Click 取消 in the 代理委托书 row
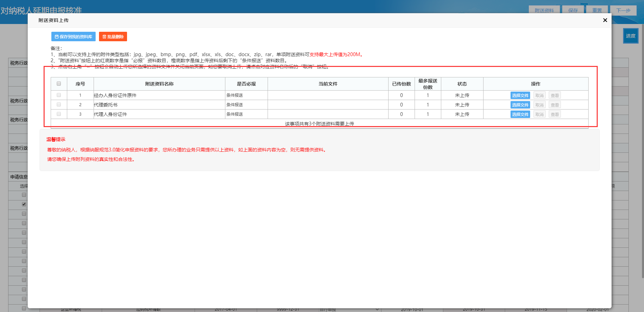 540,105
